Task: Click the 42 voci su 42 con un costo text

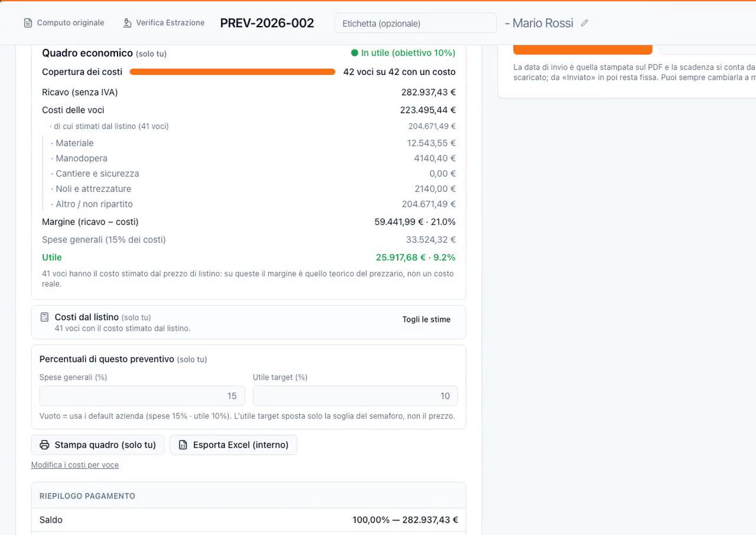Action: (399, 72)
